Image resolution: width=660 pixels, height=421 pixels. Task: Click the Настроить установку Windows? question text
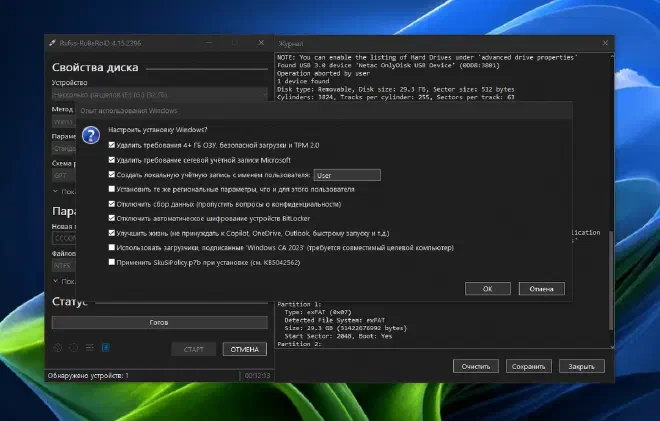tap(157, 130)
